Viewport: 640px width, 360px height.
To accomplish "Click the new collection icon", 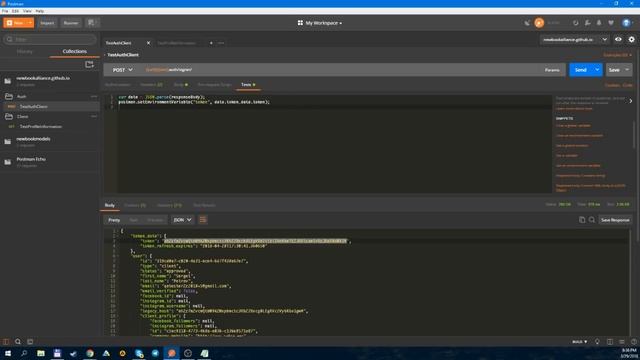I will (x=89, y=64).
